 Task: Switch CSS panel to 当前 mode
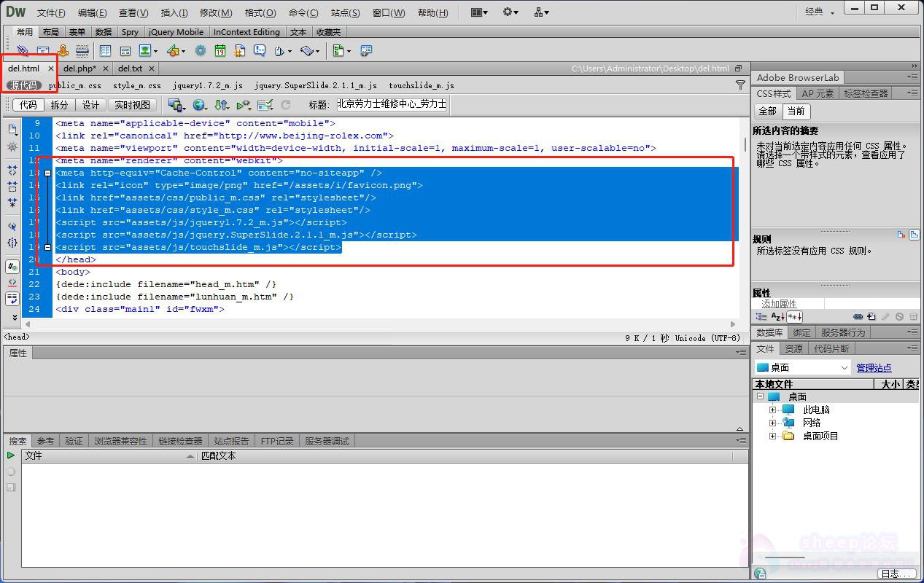point(796,111)
